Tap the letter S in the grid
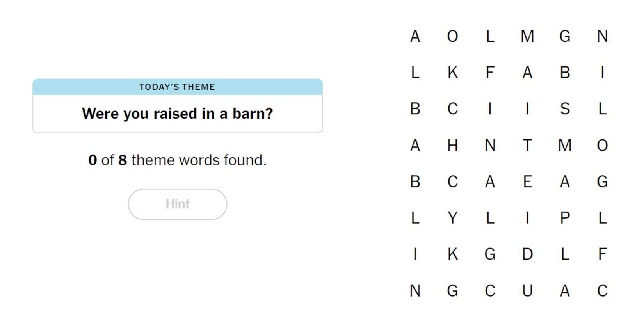 pyautogui.click(x=565, y=109)
